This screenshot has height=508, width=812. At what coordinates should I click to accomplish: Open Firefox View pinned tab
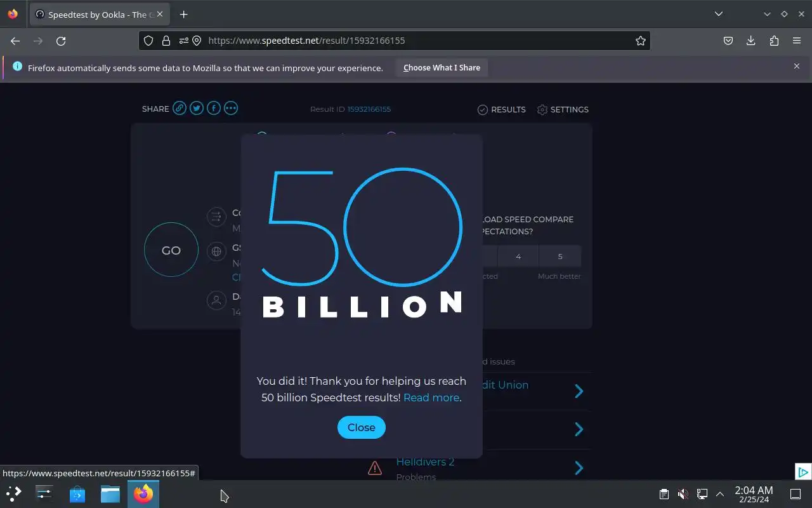pyautogui.click(x=13, y=14)
